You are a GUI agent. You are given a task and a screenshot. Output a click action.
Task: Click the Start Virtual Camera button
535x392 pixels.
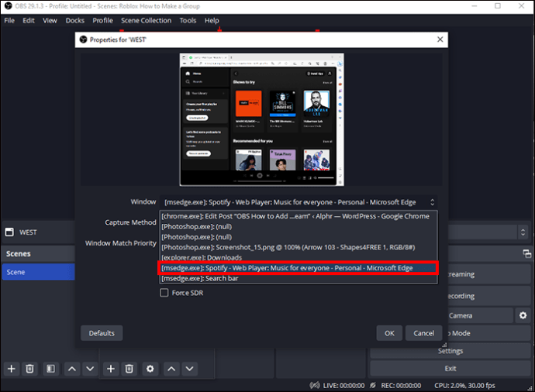pos(480,315)
